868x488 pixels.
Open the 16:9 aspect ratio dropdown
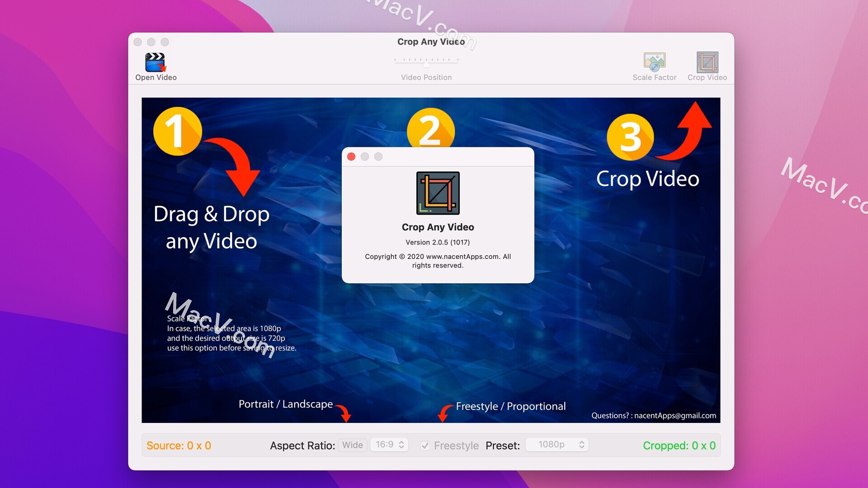coord(389,445)
